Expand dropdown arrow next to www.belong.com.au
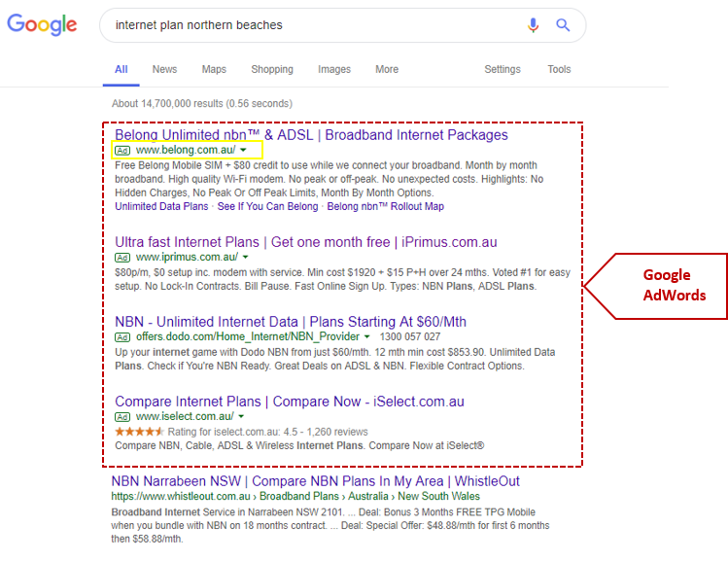Image resolution: width=728 pixels, height=561 pixels. (x=243, y=150)
